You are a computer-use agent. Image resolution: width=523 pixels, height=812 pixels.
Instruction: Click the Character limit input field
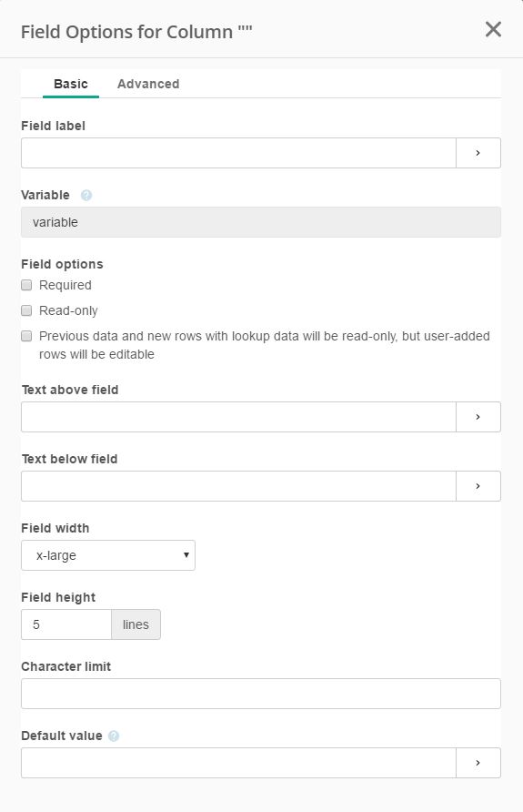point(261,694)
